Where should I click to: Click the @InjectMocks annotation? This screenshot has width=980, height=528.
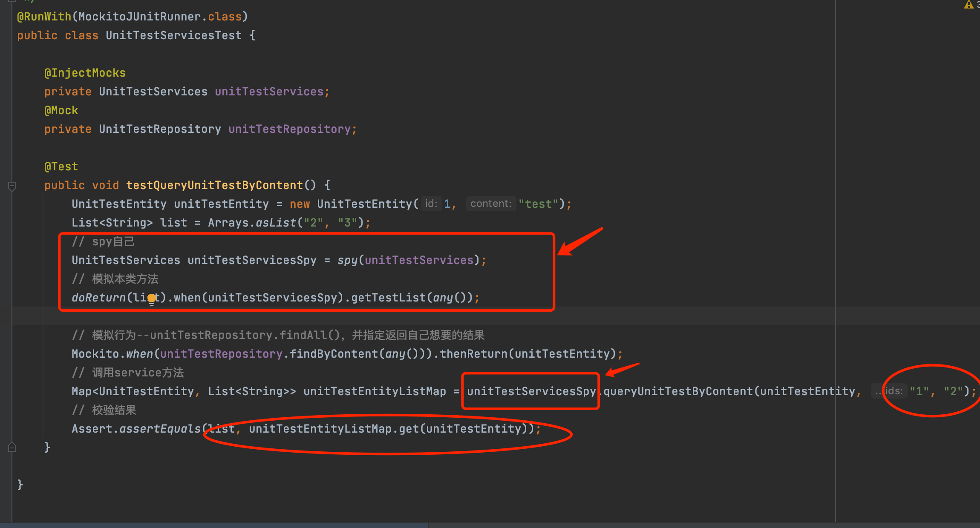[85, 73]
